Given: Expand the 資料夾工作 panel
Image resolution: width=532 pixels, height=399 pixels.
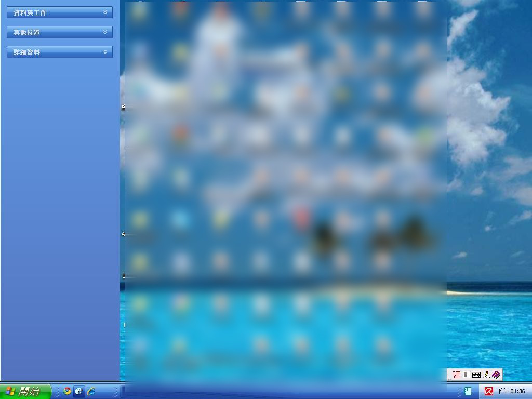Looking at the screenshot, I should tap(60, 12).
